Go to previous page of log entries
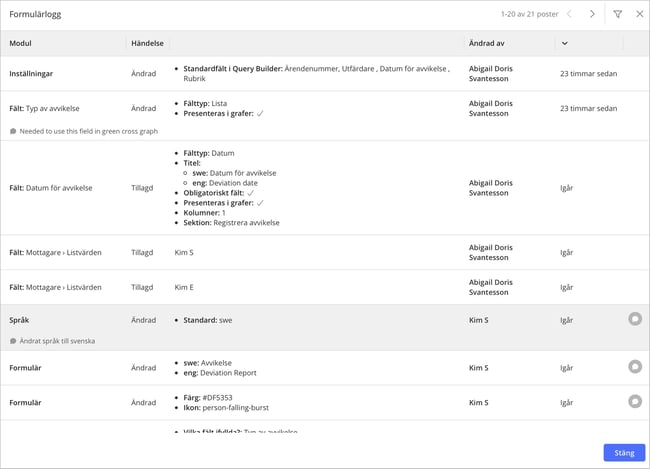Viewport: 650px width, 469px height. point(569,14)
